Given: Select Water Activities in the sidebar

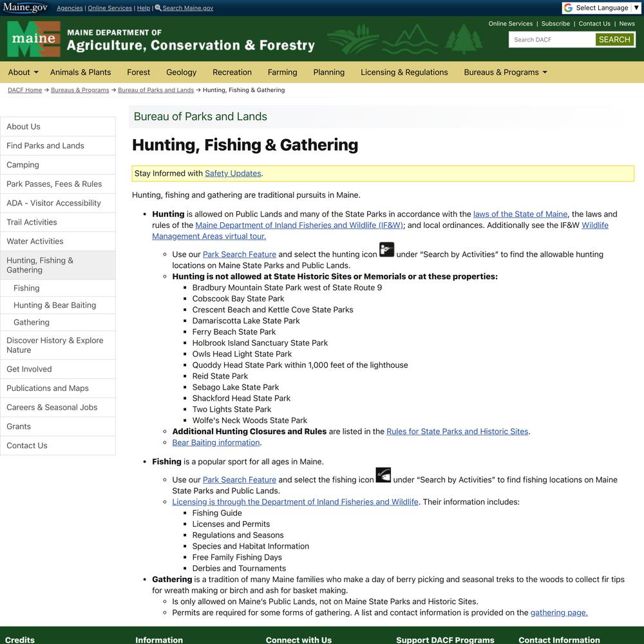Looking at the screenshot, I should coord(58,241).
